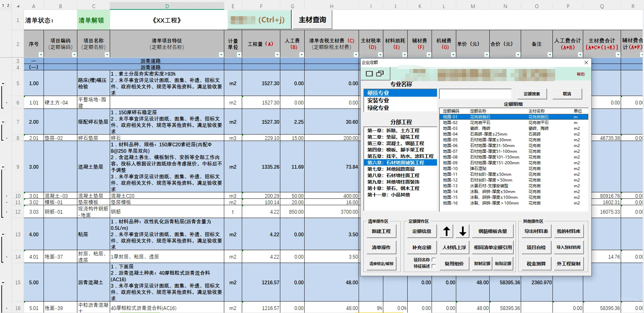Image resolution: width=644 pixels, height=313 pixels.
Task: Click outline level 1 button above row headers
Action: 3,6
